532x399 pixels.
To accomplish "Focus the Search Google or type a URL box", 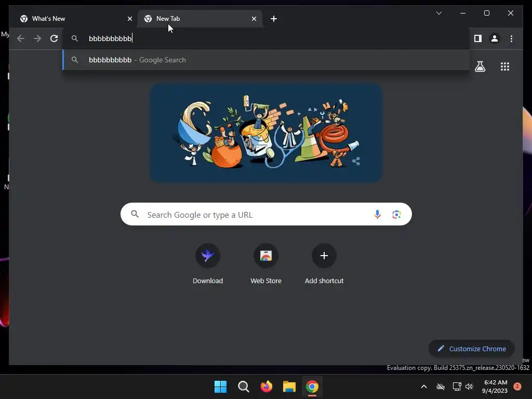I will point(266,215).
